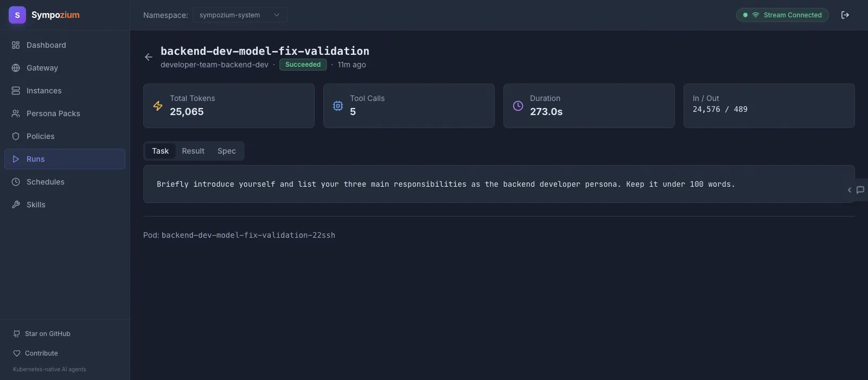Viewport: 868px width, 380px height.
Task: Click the Tool Calls chip icon
Action: pos(338,106)
